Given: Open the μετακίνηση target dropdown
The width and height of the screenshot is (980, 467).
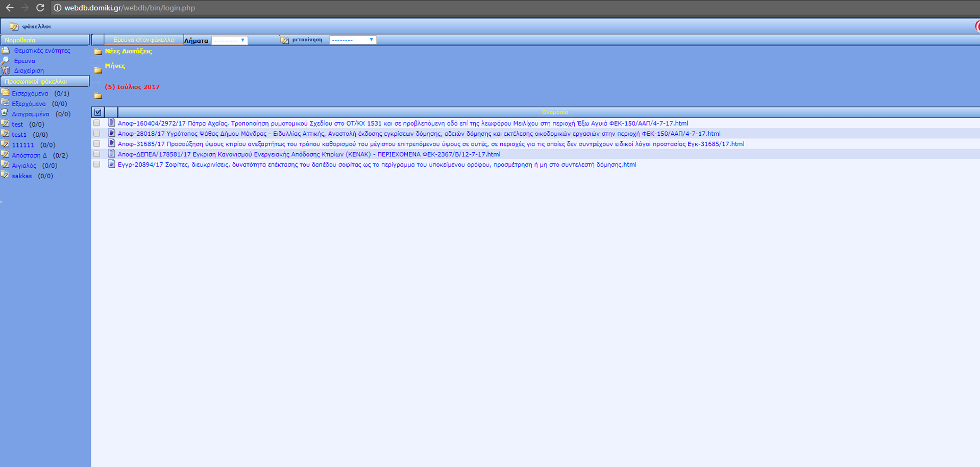Looking at the screenshot, I should coord(353,40).
